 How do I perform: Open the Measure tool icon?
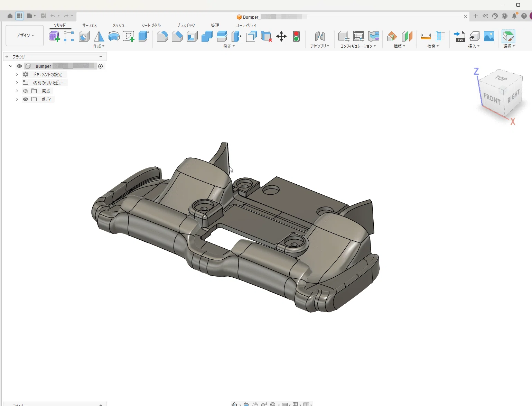pyautogui.click(x=426, y=36)
